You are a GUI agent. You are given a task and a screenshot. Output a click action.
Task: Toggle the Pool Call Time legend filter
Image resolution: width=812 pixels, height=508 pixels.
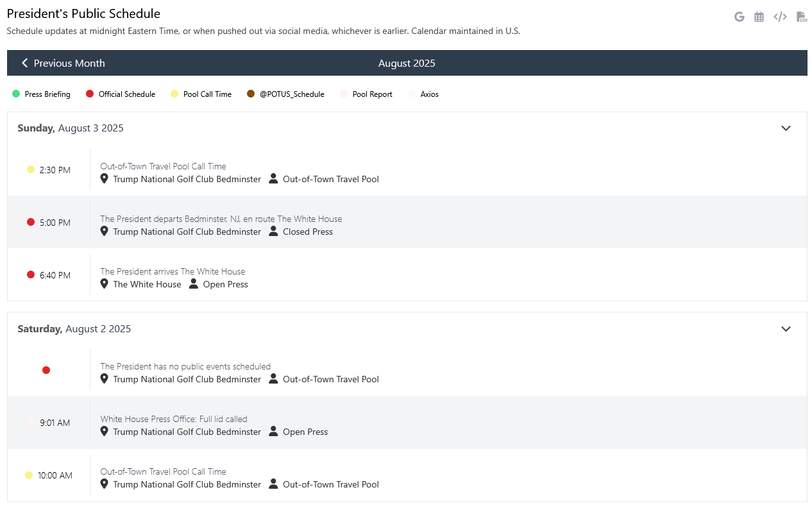coord(201,94)
